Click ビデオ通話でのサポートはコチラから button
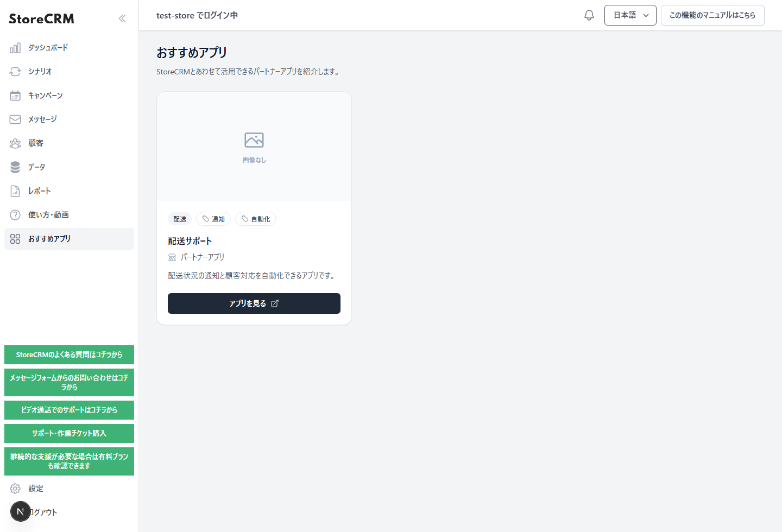 69,410
